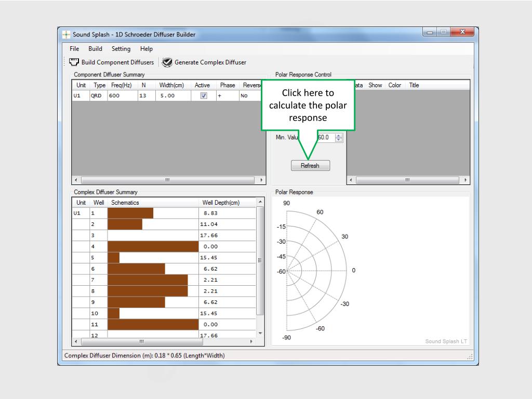Select well depth cell 11.04

point(227,224)
